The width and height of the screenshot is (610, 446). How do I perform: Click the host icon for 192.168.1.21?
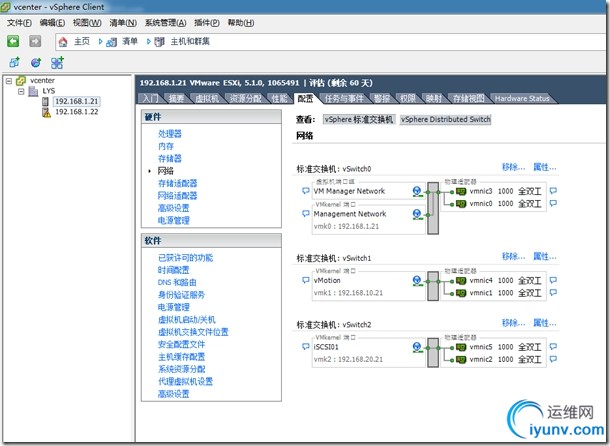tap(46, 102)
